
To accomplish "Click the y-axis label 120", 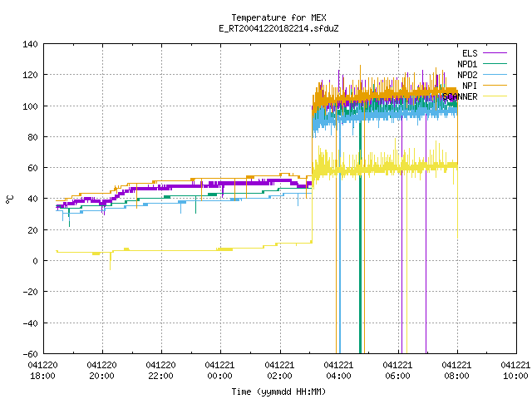I will click(30, 75).
